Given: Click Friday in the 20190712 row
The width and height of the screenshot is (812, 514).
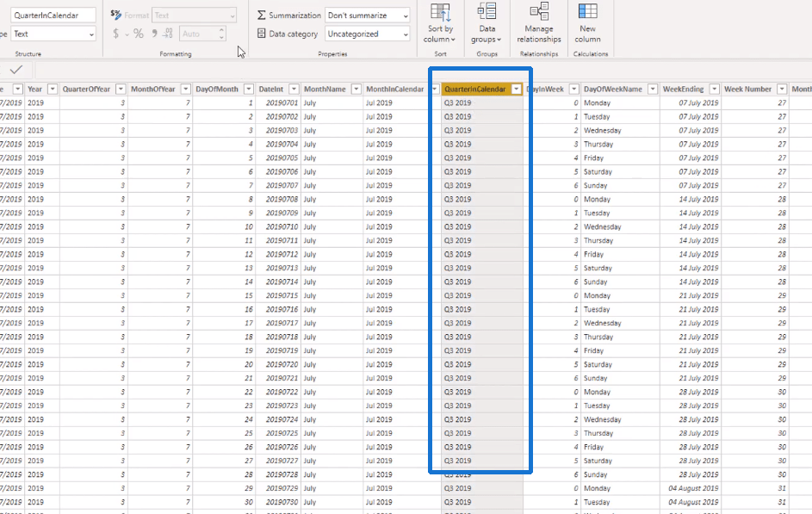Looking at the screenshot, I should 593,254.
